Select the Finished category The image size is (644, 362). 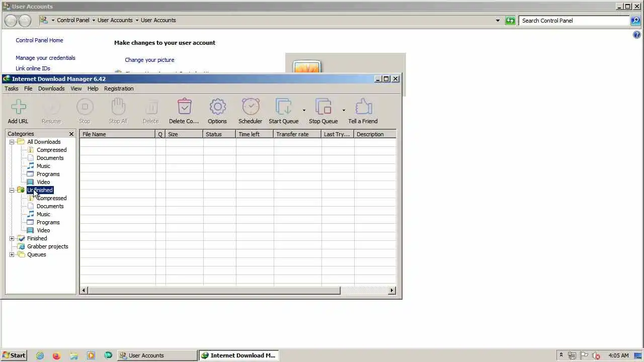[x=37, y=238]
